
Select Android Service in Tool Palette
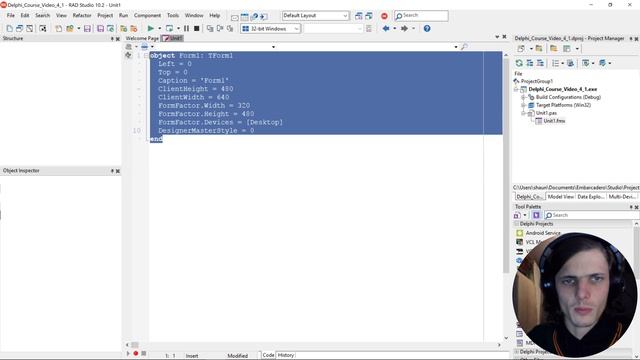(x=543, y=233)
